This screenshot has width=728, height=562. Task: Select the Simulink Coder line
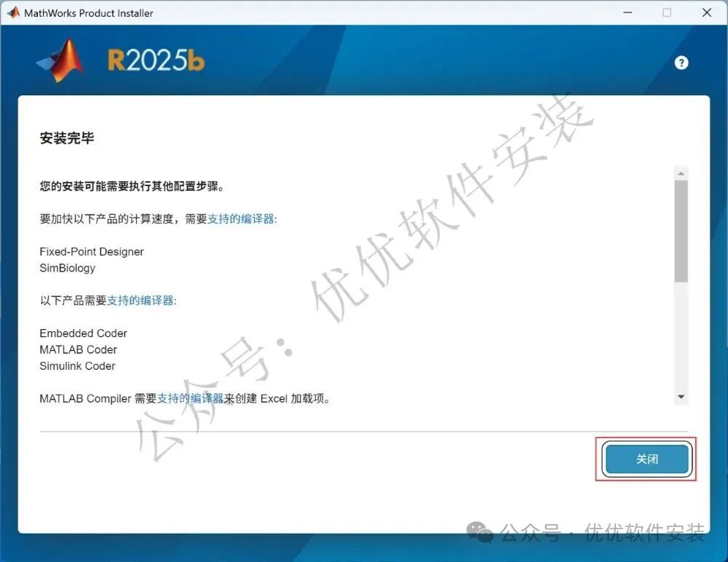77,366
